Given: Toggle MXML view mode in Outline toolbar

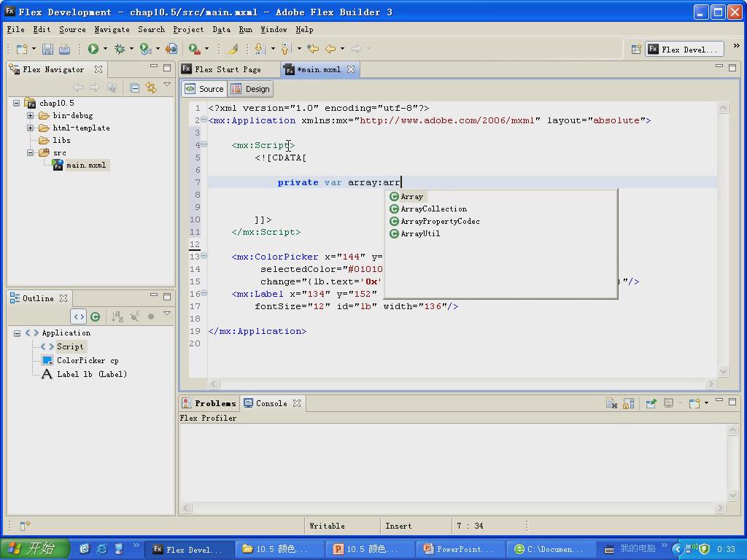Looking at the screenshot, I should (79, 316).
